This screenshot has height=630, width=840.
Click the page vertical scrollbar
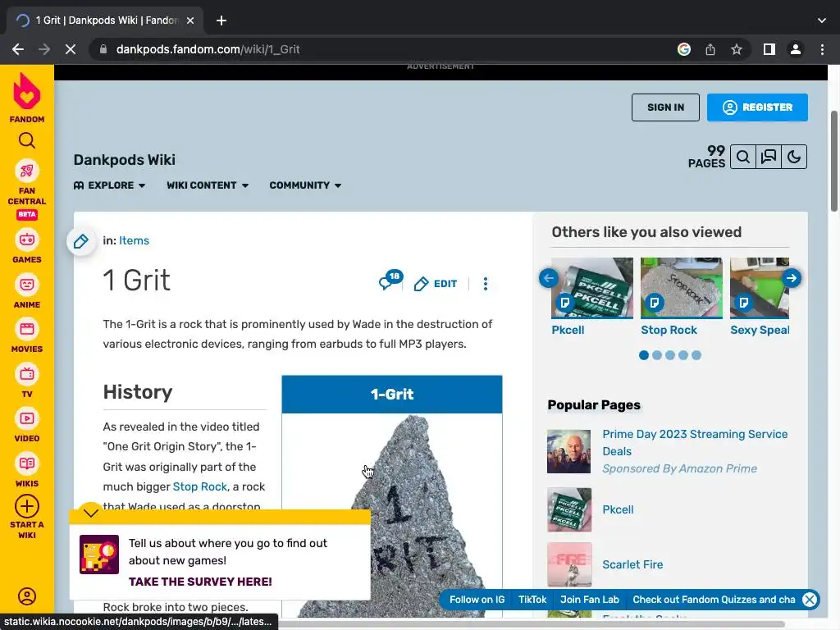834,161
